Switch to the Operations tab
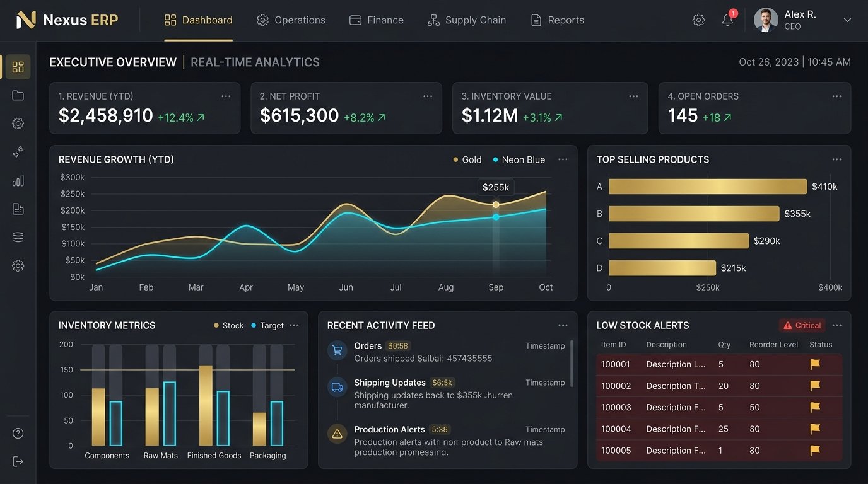This screenshot has width=868, height=484. point(291,20)
